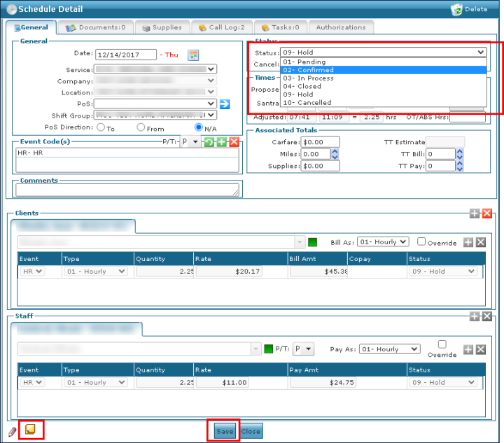Open the Pay As dropdown in Staff
The height and width of the screenshot is (443, 504).
point(389,349)
